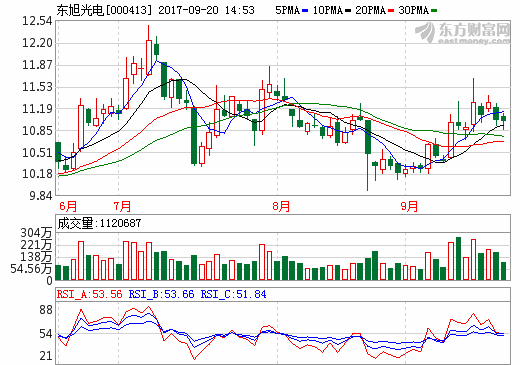Click the long green candle dropping below 10.51 in July

point(194,136)
